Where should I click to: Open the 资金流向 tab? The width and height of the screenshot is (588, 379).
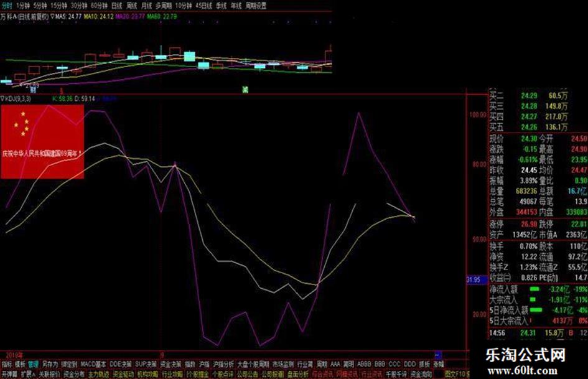[x=421, y=374]
